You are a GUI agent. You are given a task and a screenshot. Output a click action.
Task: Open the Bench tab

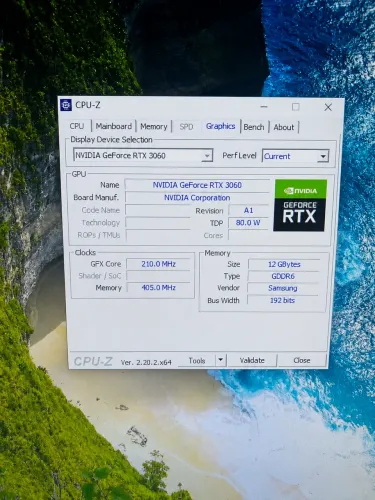254,127
